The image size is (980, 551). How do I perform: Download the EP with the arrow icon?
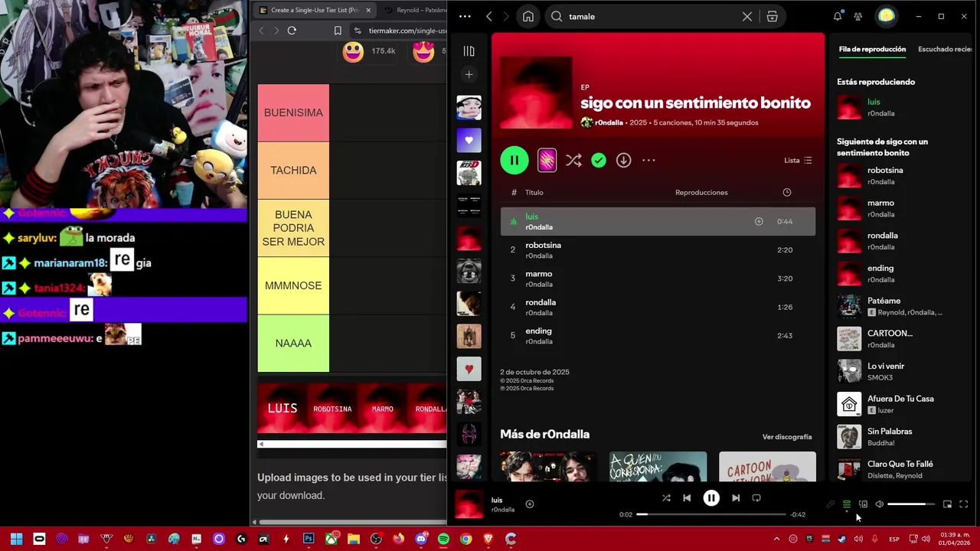624,160
